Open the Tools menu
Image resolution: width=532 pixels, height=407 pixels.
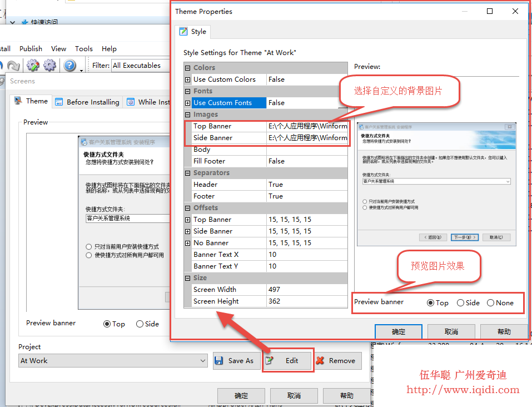pyautogui.click(x=84, y=48)
